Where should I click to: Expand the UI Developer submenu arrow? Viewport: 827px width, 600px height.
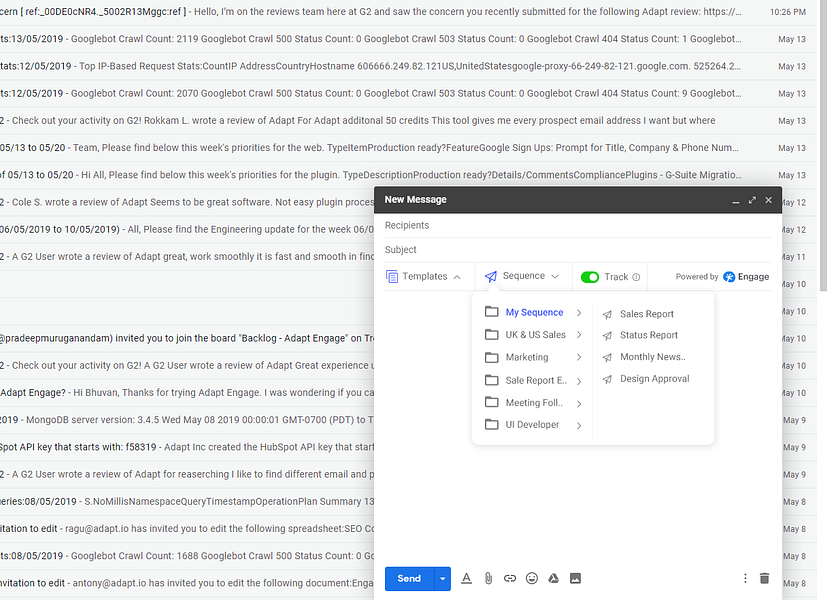coord(579,426)
